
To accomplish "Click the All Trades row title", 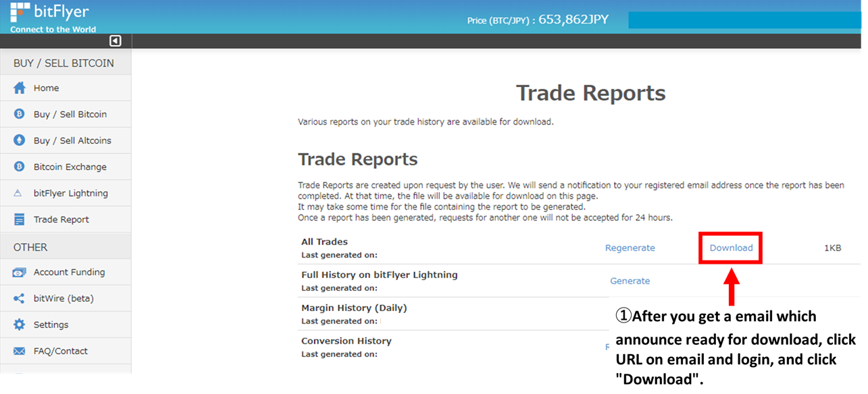I will [324, 242].
